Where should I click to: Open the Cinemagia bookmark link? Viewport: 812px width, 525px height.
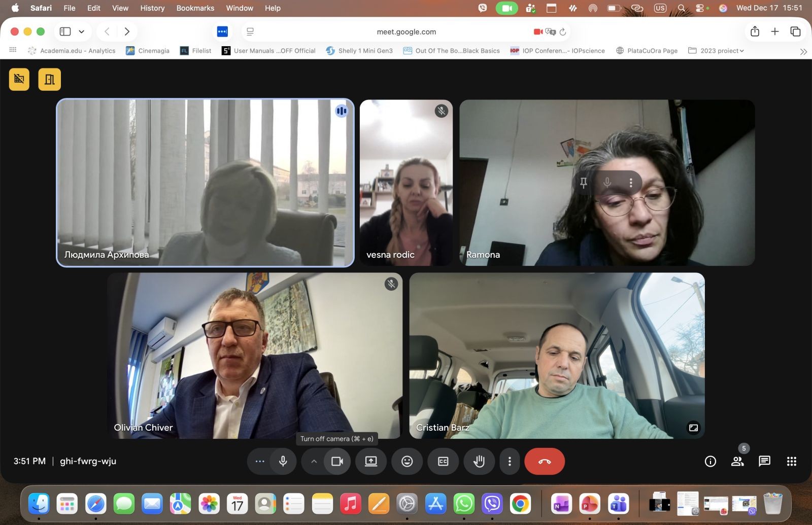pyautogui.click(x=148, y=51)
